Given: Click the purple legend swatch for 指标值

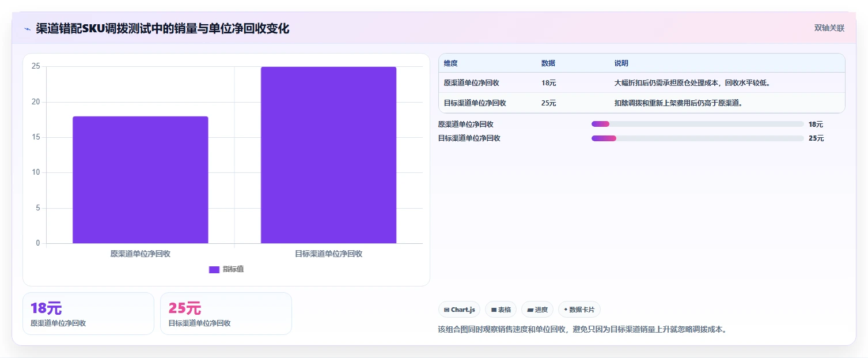Looking at the screenshot, I should coord(214,269).
